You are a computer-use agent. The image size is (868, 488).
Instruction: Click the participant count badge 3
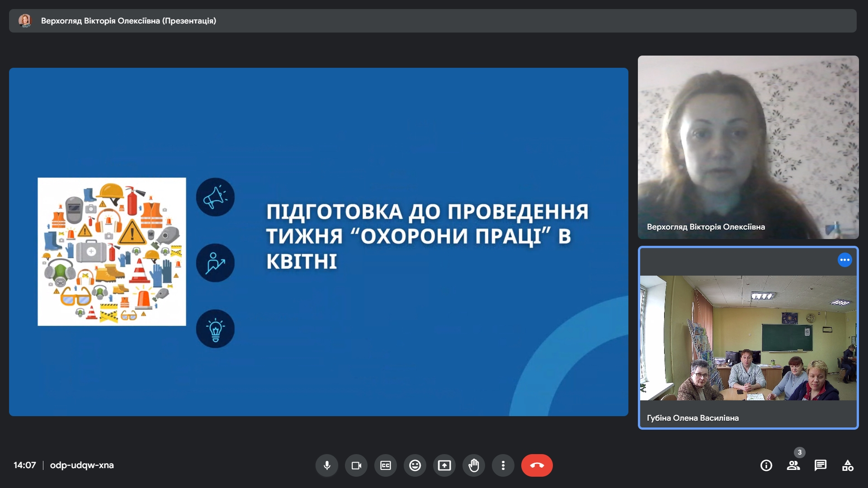[800, 452]
